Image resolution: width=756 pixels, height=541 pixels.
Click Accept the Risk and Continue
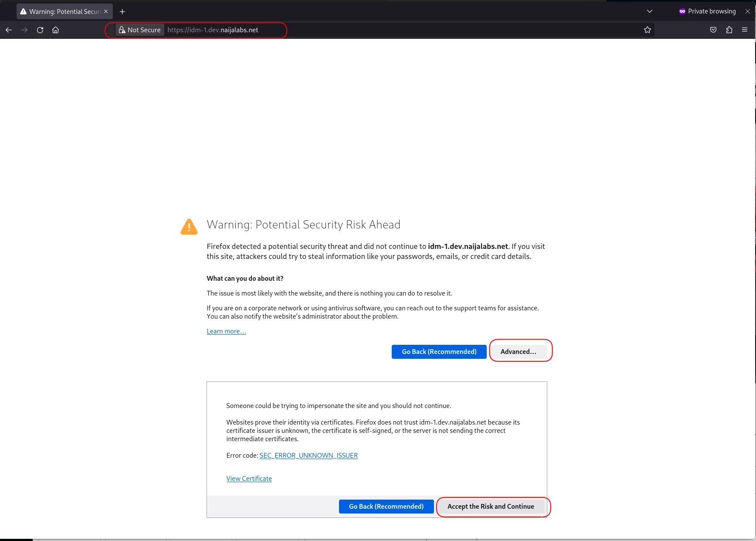pos(491,507)
